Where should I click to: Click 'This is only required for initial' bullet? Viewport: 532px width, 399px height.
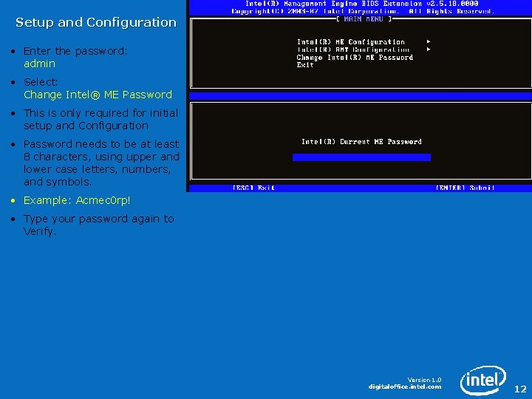(x=100, y=119)
